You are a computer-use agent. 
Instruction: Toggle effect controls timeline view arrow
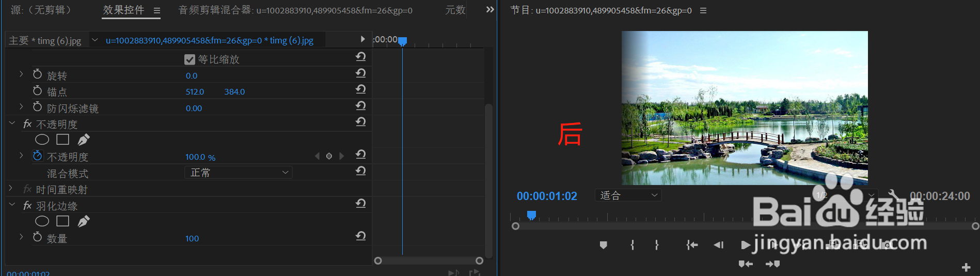(362, 39)
